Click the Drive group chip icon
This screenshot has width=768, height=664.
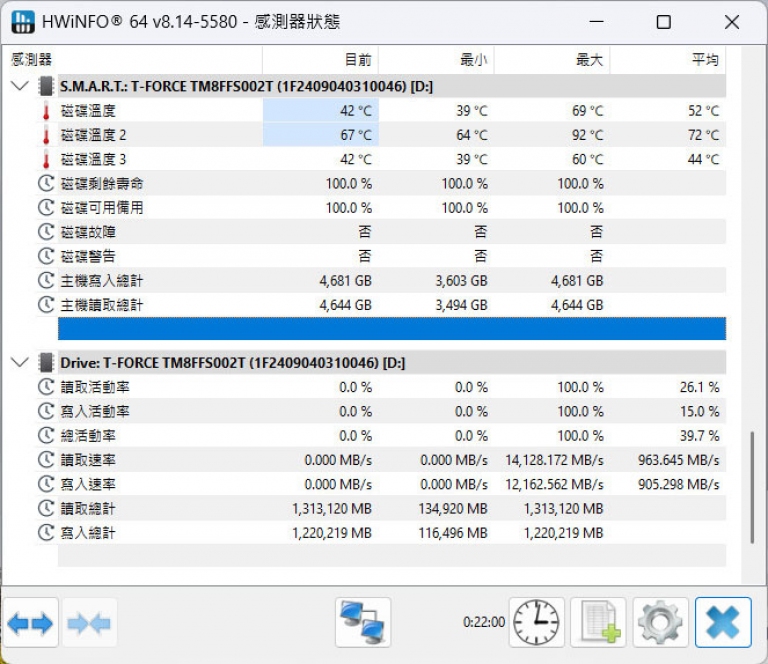[46, 363]
